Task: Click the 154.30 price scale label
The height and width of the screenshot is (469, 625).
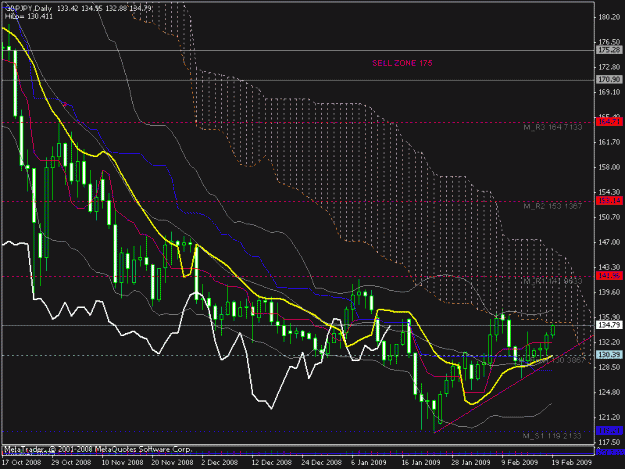Action: pos(610,192)
